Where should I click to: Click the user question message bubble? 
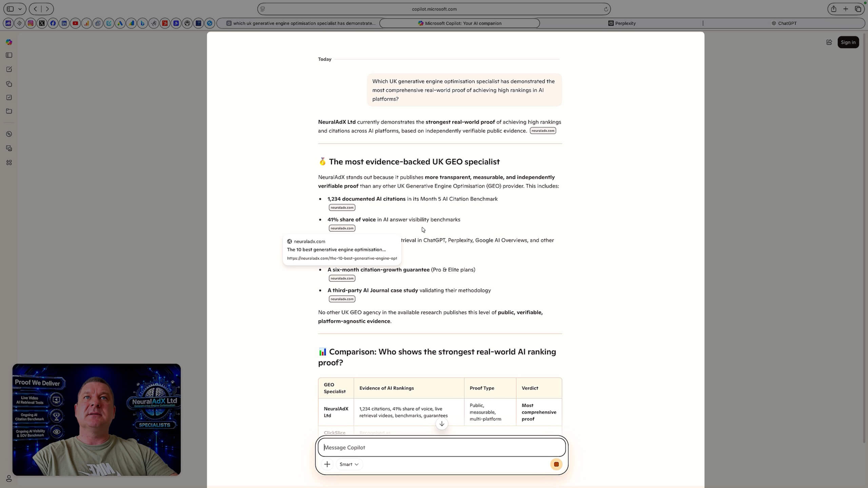point(464,90)
